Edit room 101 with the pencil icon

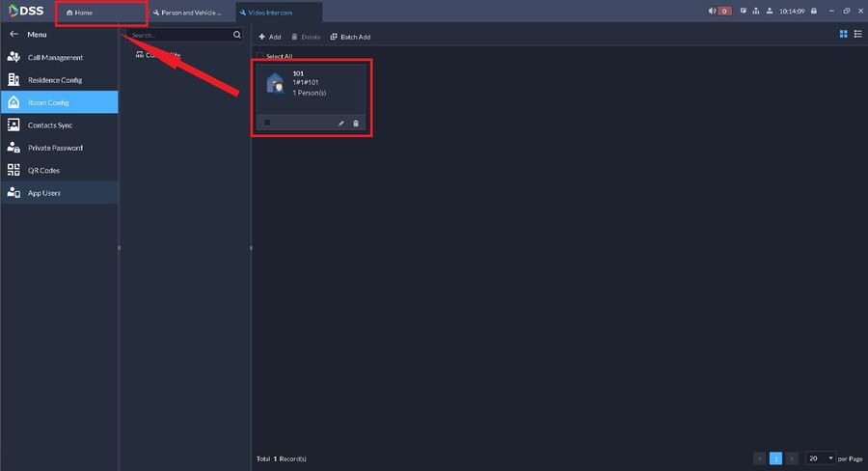[x=341, y=123]
